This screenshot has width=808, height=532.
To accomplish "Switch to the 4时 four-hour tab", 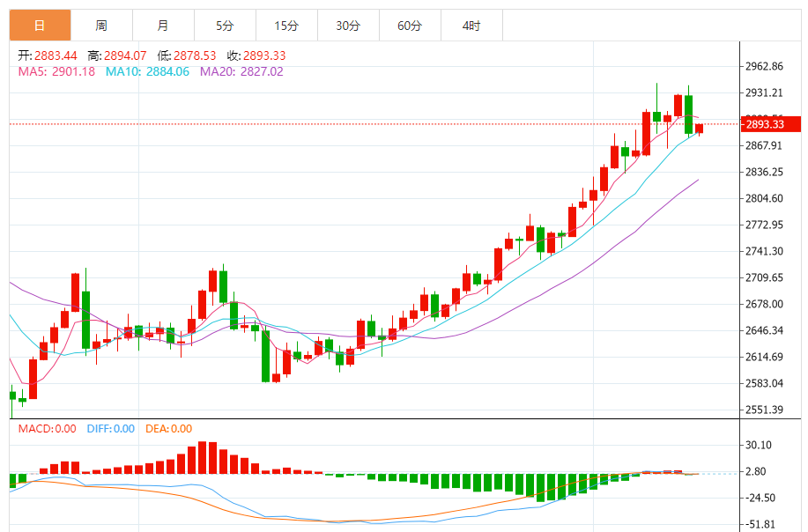I will 471,26.
